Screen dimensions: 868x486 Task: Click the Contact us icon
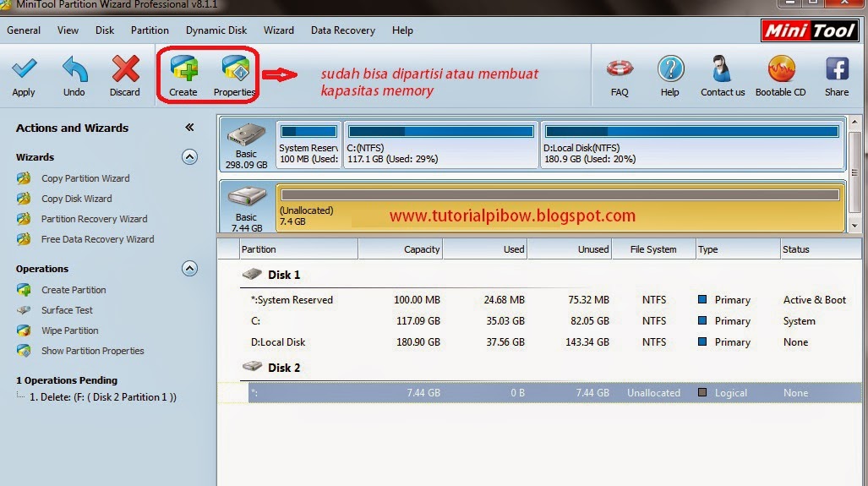[721, 68]
